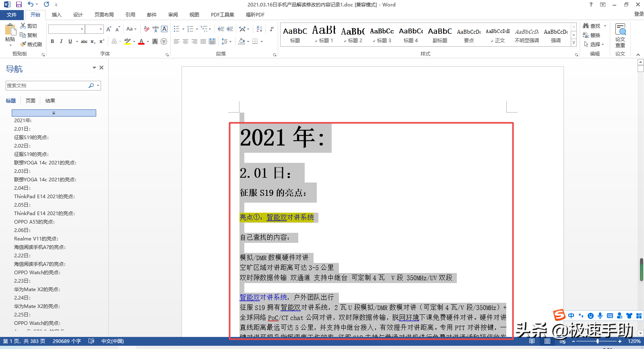This screenshot has width=644, height=349.
Task: Toggle subscript formatting
Action: coord(93,41)
